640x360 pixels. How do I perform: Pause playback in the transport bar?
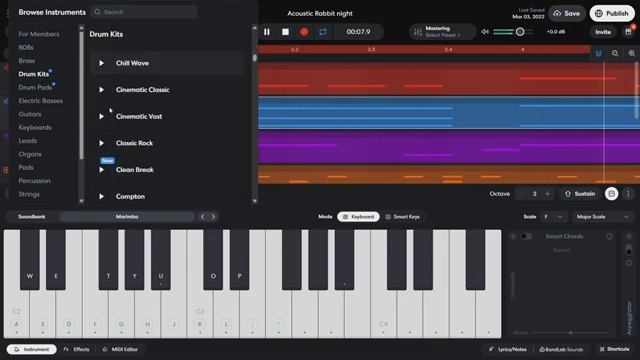[267, 32]
